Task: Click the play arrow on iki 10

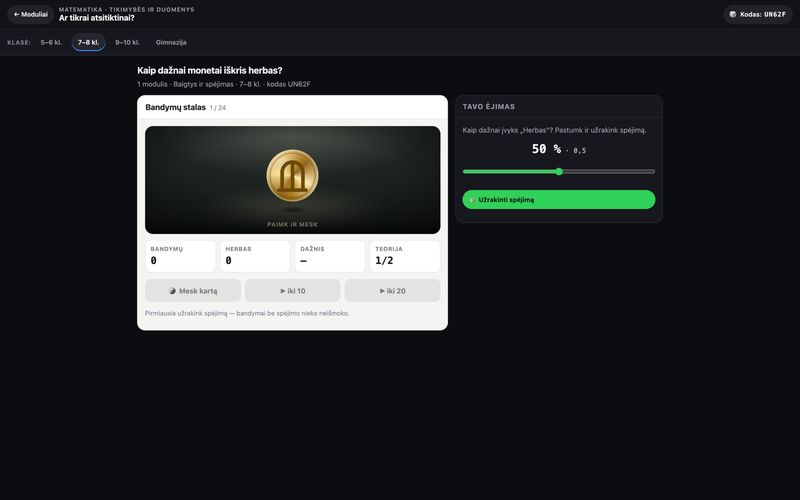Action: pyautogui.click(x=283, y=291)
